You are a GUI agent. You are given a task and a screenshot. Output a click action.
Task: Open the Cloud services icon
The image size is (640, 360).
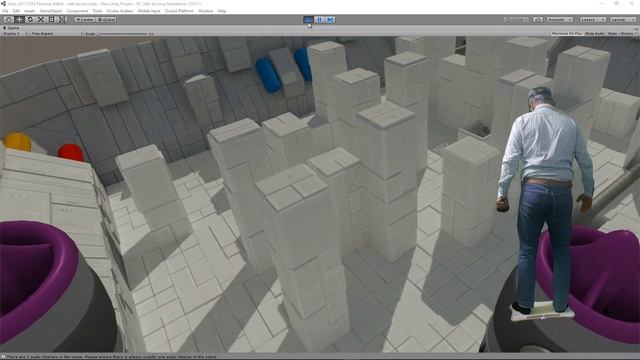coord(538,20)
